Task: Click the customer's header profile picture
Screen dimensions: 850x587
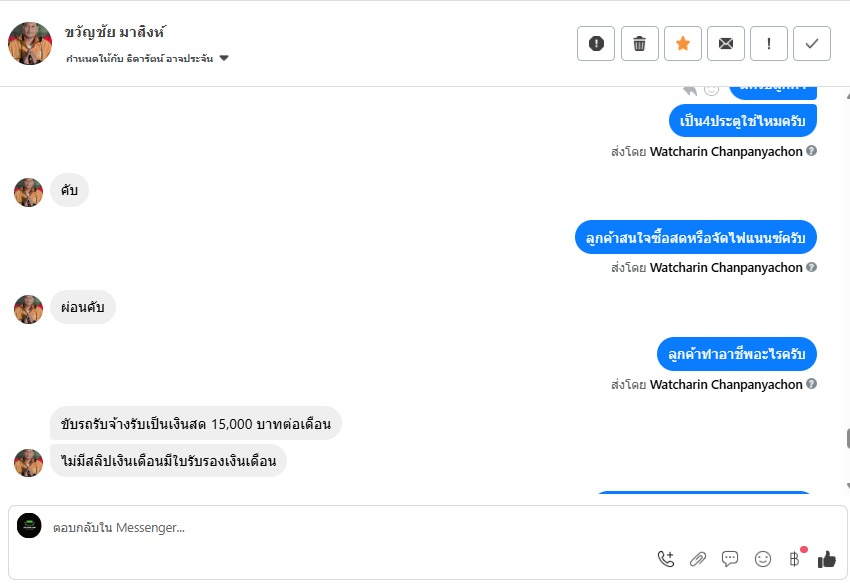Action: 30,43
